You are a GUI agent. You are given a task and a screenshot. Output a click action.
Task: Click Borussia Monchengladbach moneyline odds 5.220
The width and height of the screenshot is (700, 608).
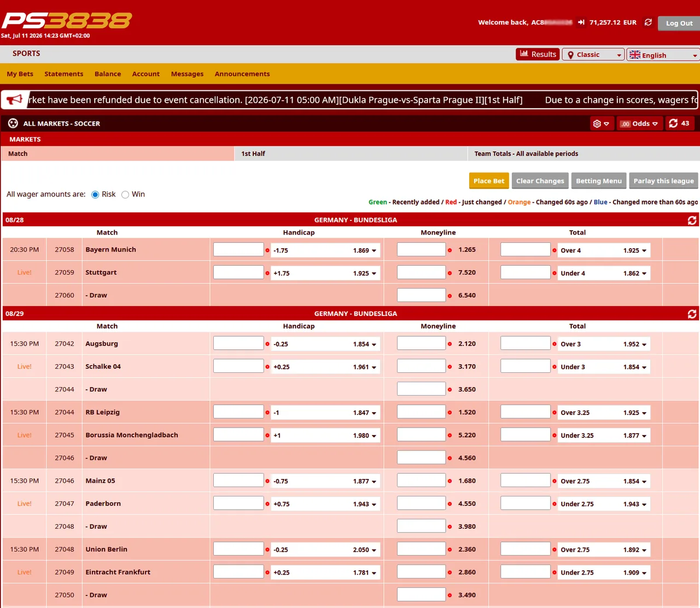[x=467, y=435]
